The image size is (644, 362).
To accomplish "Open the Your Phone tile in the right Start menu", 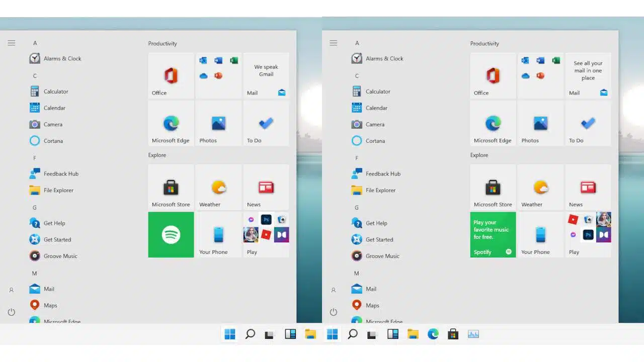I will (x=540, y=235).
